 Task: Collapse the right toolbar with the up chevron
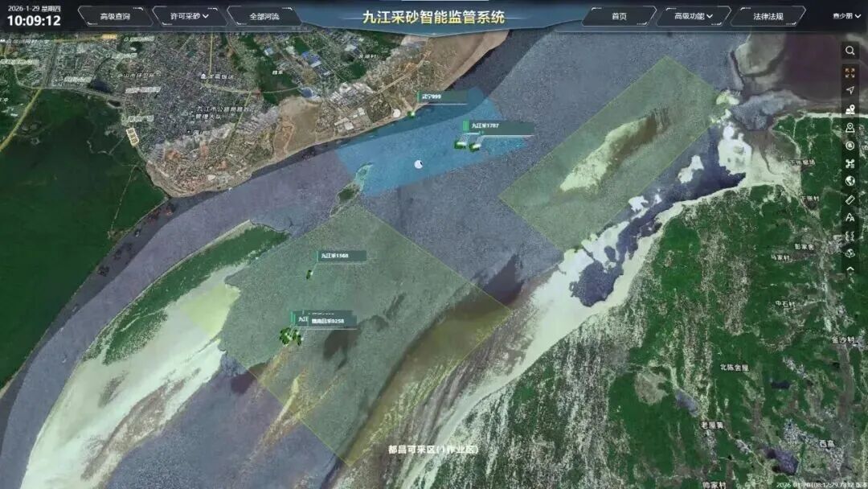(x=850, y=269)
